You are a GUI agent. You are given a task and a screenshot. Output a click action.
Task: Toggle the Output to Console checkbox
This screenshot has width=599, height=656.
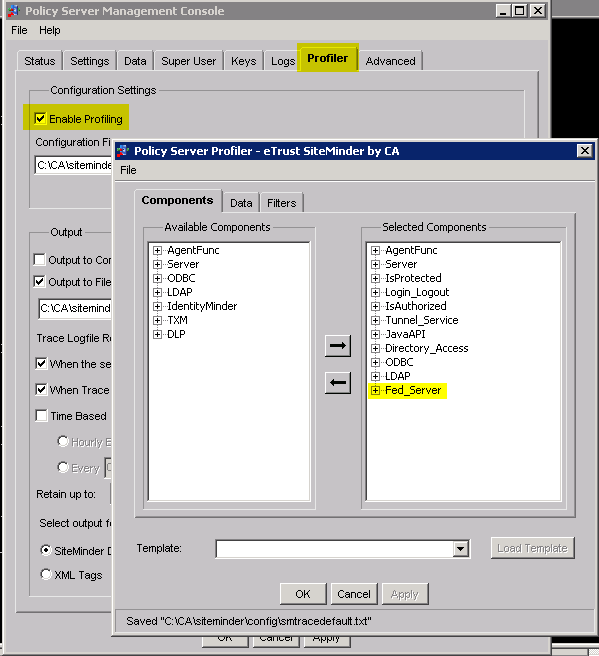[39, 259]
